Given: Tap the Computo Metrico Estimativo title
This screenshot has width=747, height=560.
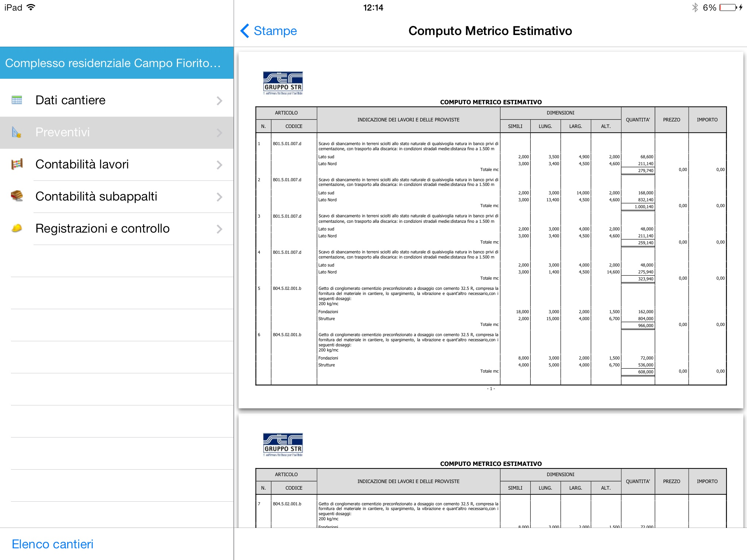Looking at the screenshot, I should [490, 31].
